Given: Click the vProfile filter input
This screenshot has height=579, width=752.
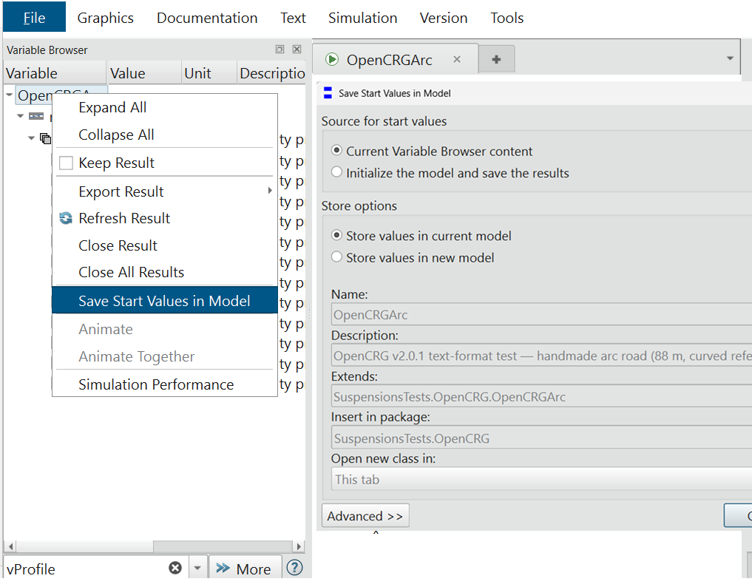Looking at the screenshot, I should pos(86,568).
